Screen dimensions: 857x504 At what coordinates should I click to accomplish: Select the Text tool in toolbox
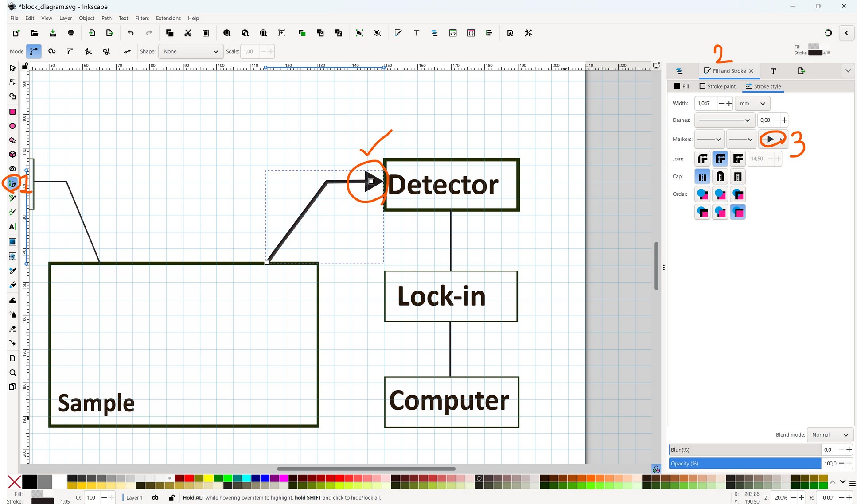point(12,227)
